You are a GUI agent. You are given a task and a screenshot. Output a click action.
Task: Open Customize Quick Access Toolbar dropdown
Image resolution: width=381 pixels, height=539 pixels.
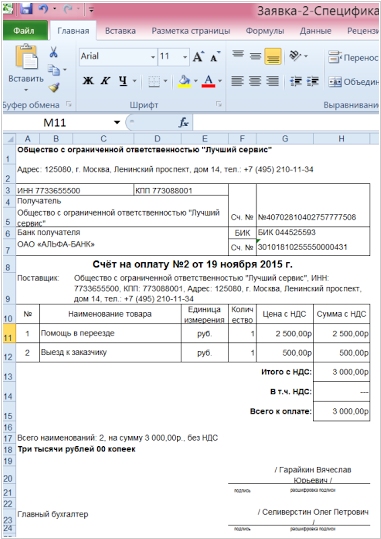tap(91, 10)
